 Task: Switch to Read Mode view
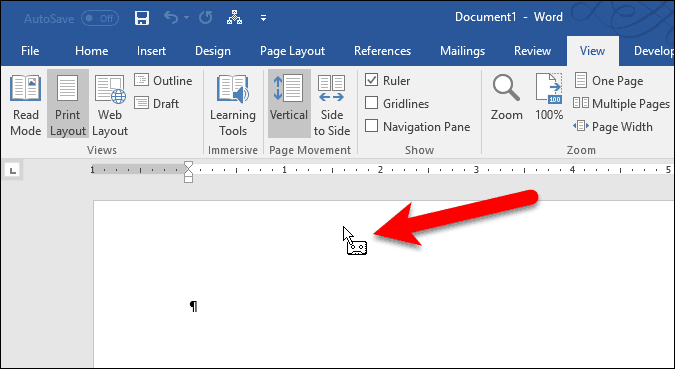pos(25,104)
